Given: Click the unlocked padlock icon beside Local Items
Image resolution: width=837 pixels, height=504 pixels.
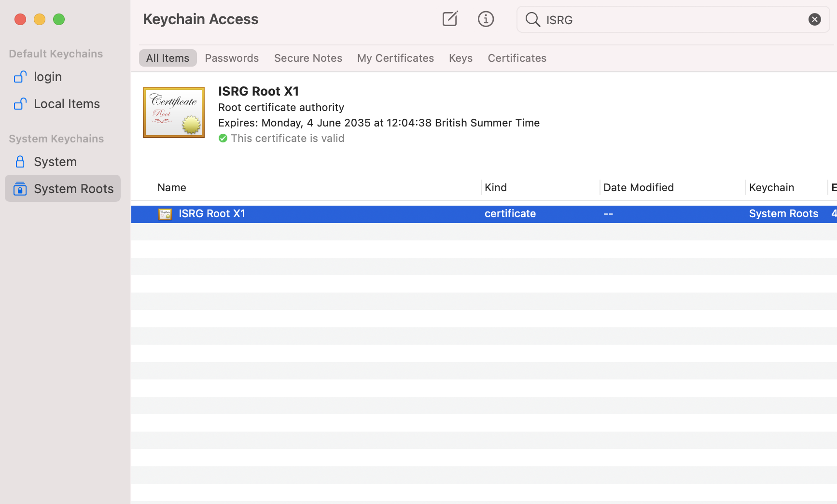Looking at the screenshot, I should pyautogui.click(x=20, y=104).
